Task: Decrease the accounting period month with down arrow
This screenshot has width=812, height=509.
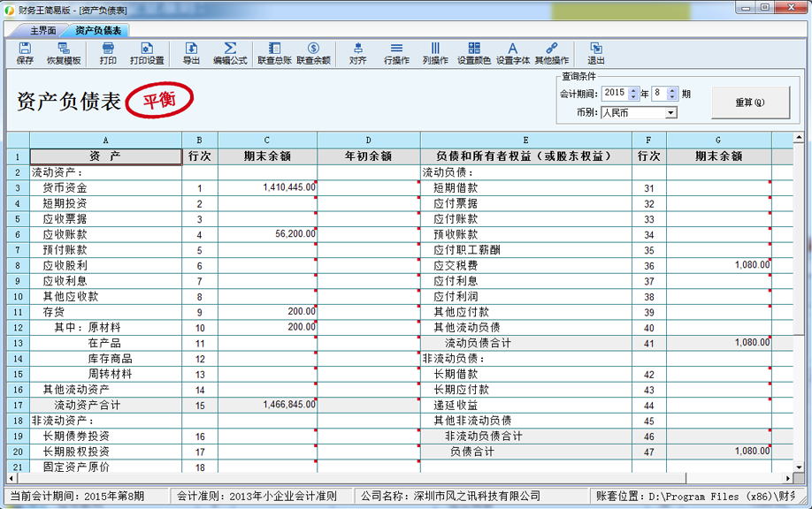Action: click(x=672, y=97)
